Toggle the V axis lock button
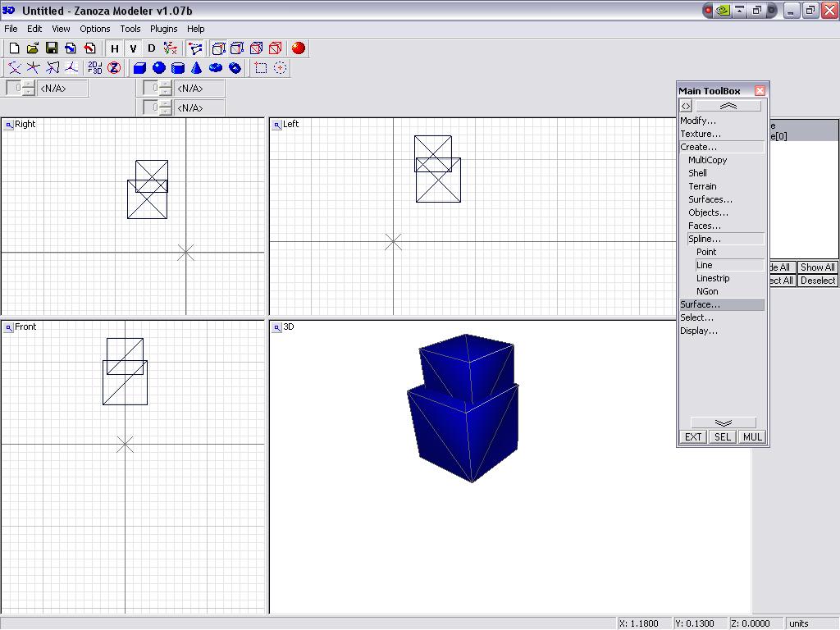This screenshot has width=840, height=630. click(133, 48)
